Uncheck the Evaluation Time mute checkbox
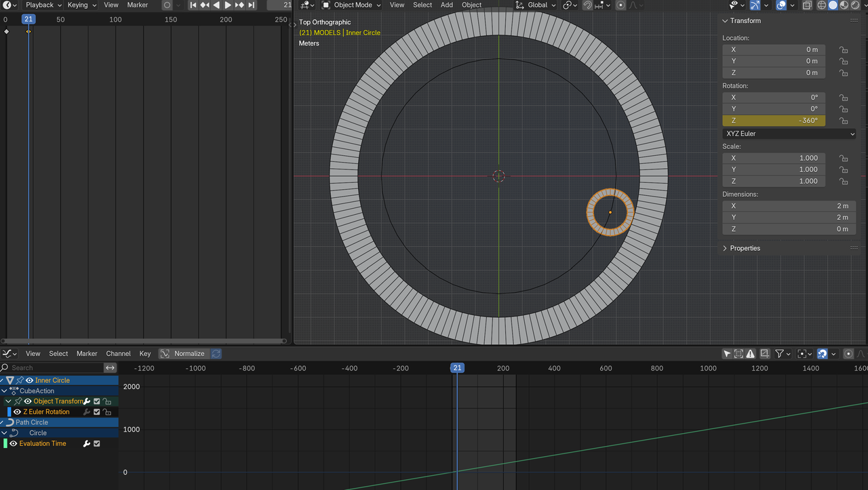 (x=97, y=443)
